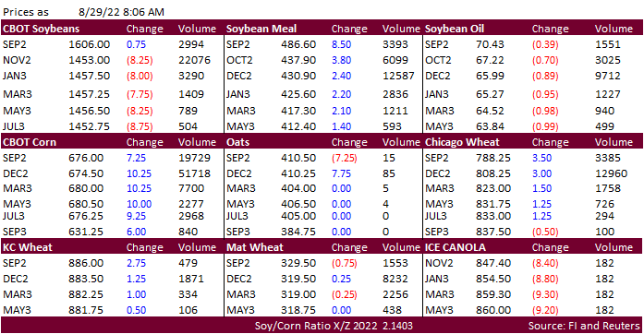Click KC Wheat MAR3 price 882.25
This screenshot has height=334, width=644.
(x=86, y=294)
